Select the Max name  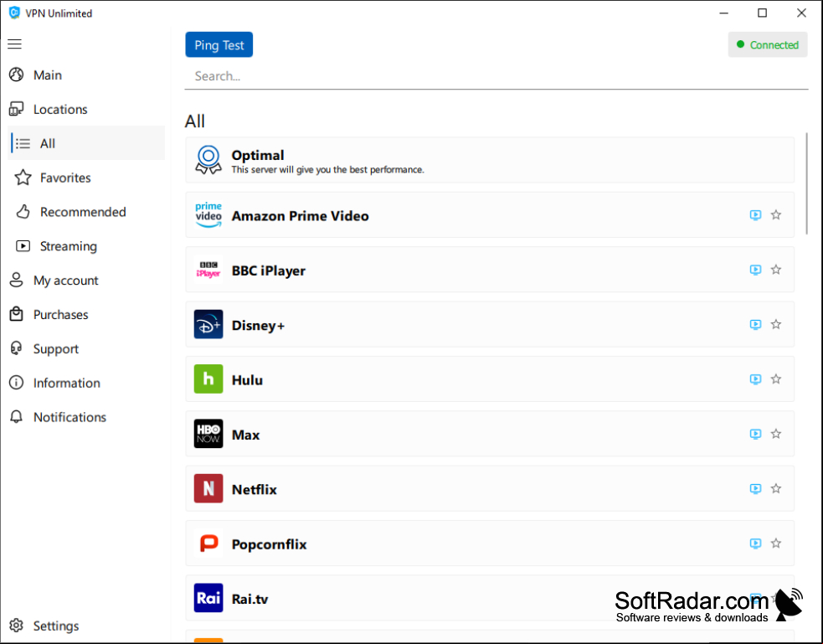point(245,435)
